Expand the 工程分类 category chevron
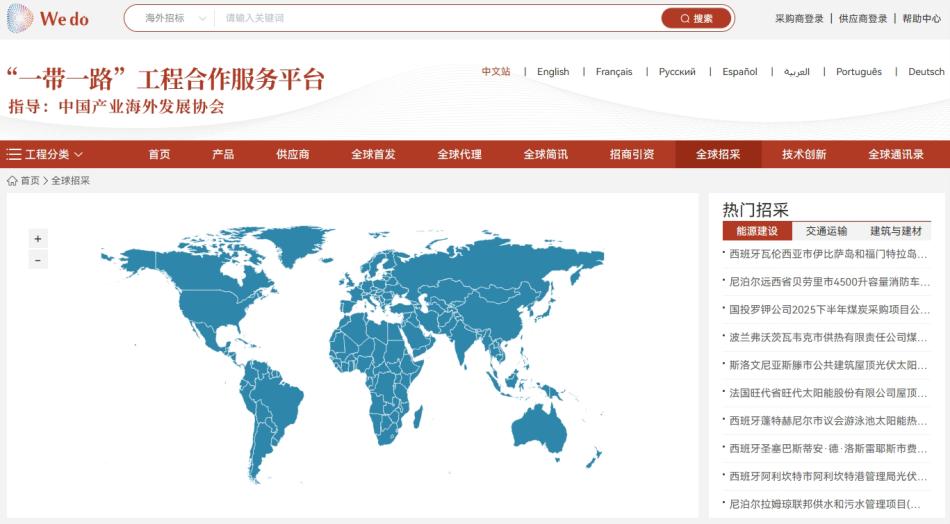This screenshot has height=524, width=950. [x=78, y=154]
